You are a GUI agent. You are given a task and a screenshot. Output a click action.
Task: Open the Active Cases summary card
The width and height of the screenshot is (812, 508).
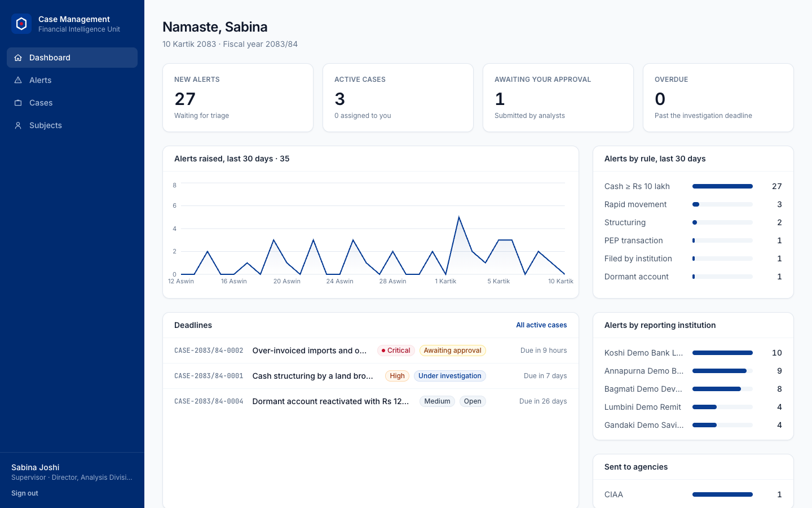[398, 98]
